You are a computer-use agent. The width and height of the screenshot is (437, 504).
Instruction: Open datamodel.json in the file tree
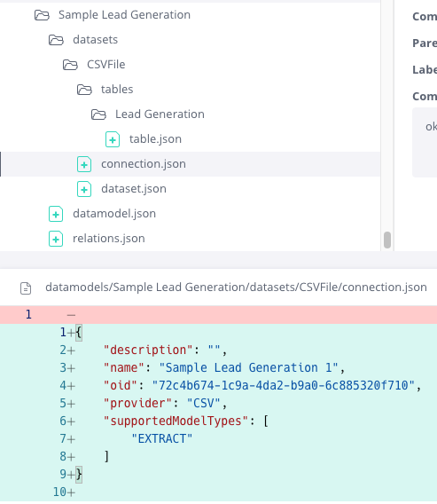click(x=114, y=214)
